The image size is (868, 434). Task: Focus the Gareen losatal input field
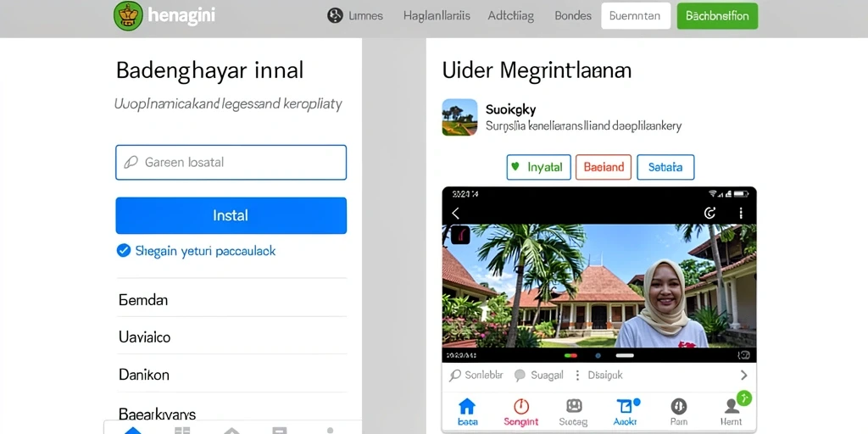231,162
